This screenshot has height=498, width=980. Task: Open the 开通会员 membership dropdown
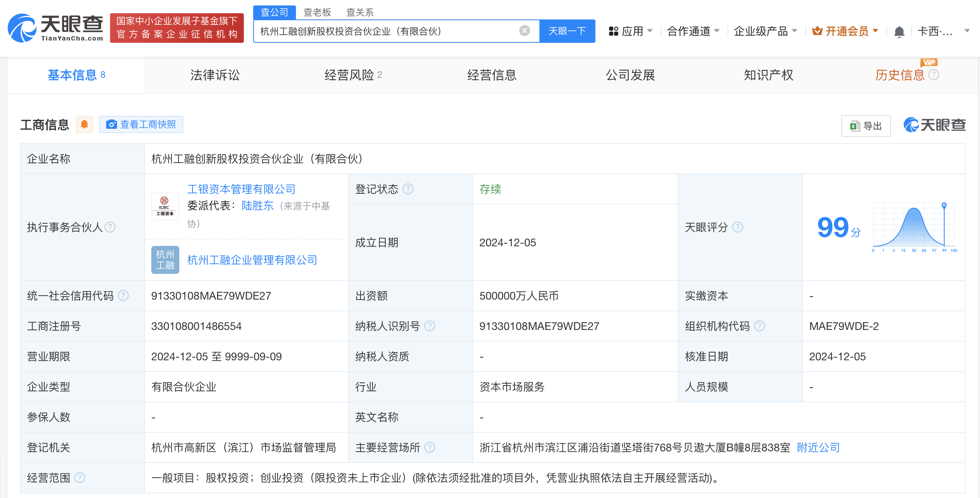[x=845, y=31]
